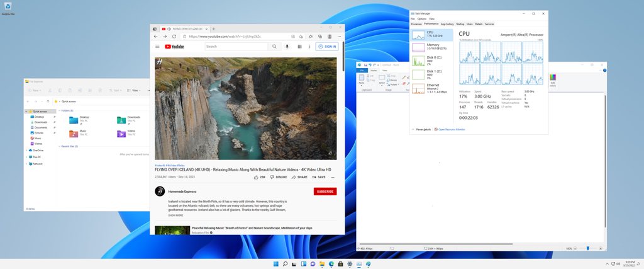Click the Iceland video player

(x=246, y=108)
